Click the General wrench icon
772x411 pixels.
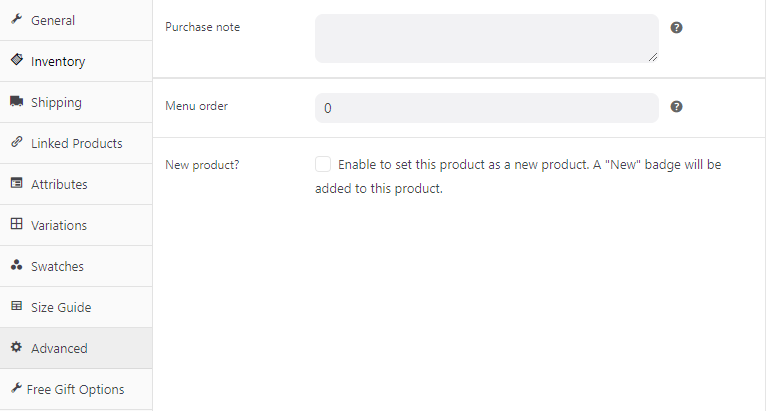click(x=16, y=20)
